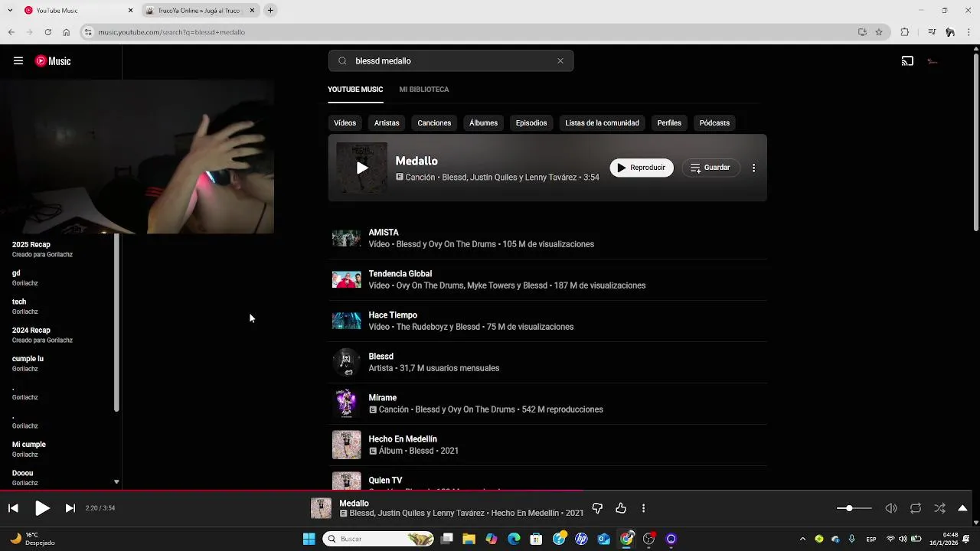Image resolution: width=980 pixels, height=551 pixels.
Task: Expand the now playing panel
Action: pyautogui.click(x=962, y=508)
